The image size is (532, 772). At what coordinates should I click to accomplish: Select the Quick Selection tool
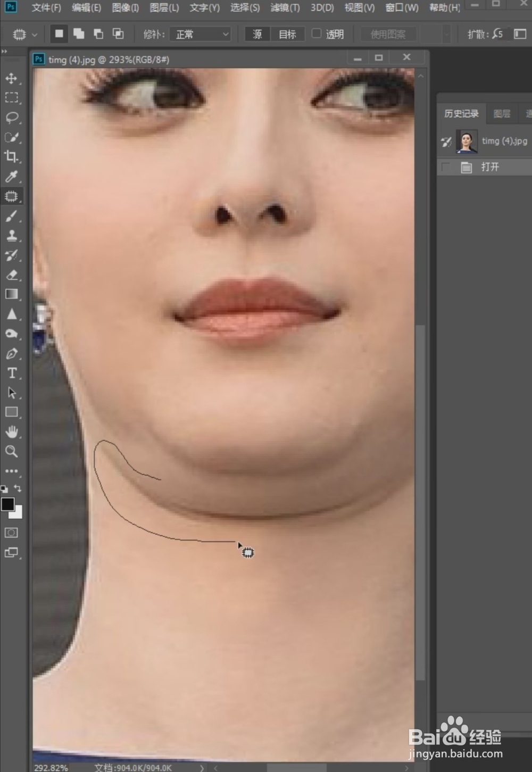pos(11,137)
